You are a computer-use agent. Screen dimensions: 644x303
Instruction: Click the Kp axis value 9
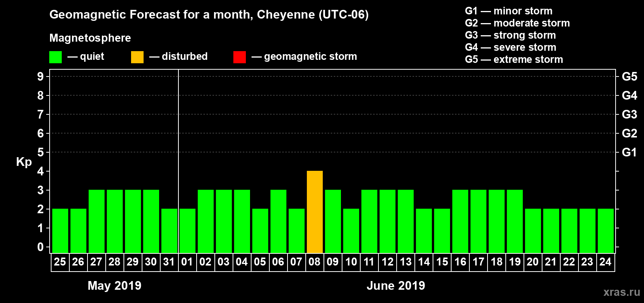click(x=41, y=77)
